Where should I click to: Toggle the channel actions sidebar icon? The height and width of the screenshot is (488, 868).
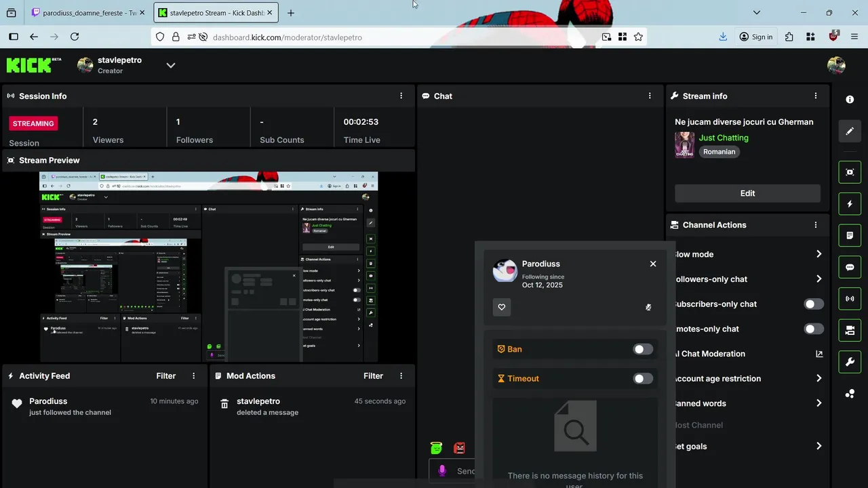[850, 330]
